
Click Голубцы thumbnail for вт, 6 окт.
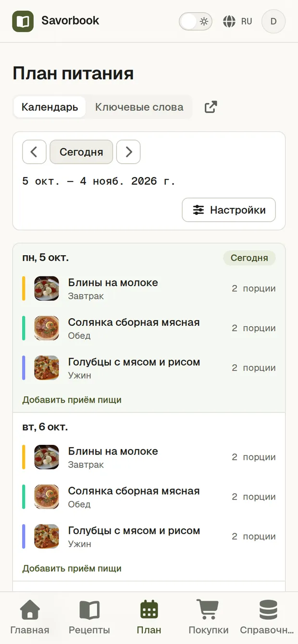coord(47,537)
